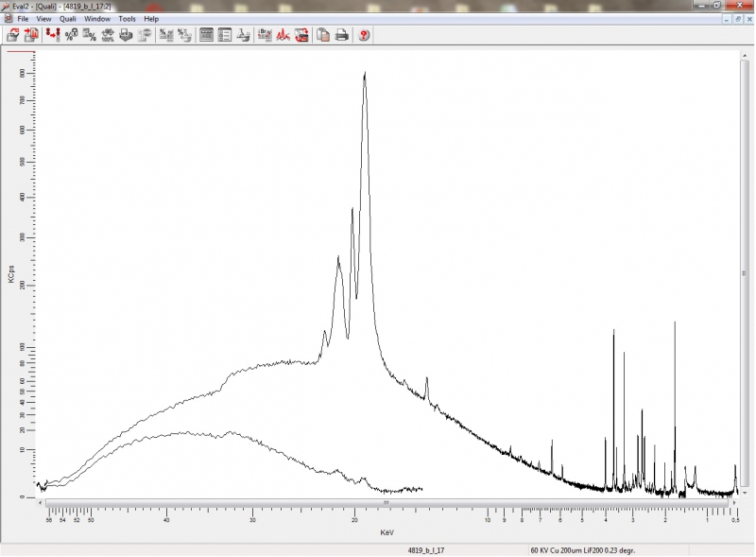Click the red question mark help icon
This screenshot has width=756, height=557.
364,35
